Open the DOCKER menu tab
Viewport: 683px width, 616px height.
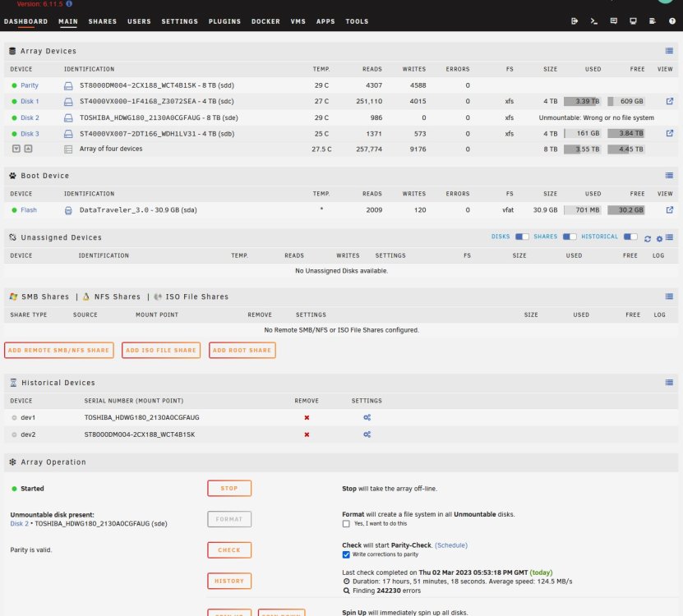pos(265,21)
